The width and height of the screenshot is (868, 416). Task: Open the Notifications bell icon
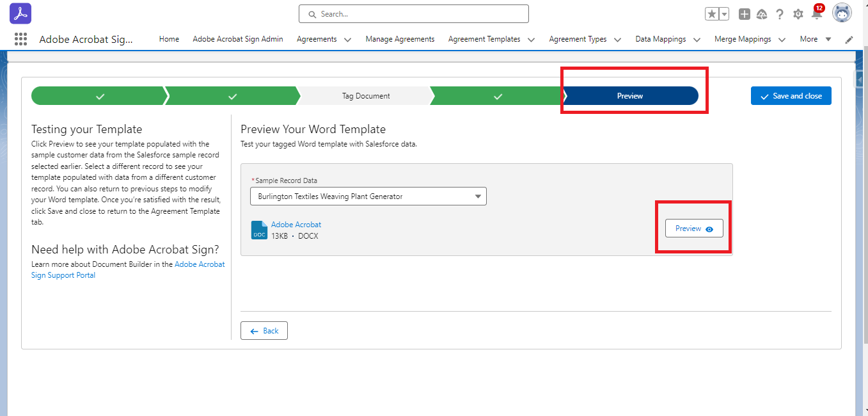(817, 13)
